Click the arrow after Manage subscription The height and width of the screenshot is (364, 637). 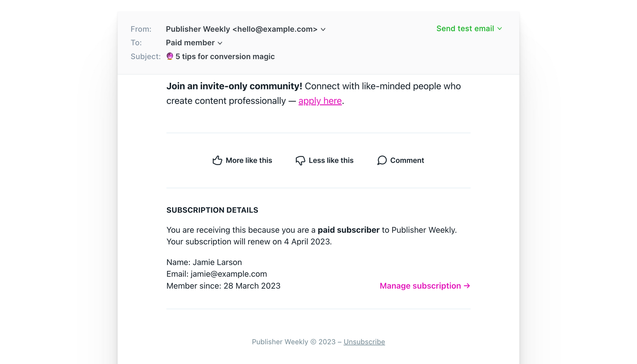(x=467, y=286)
